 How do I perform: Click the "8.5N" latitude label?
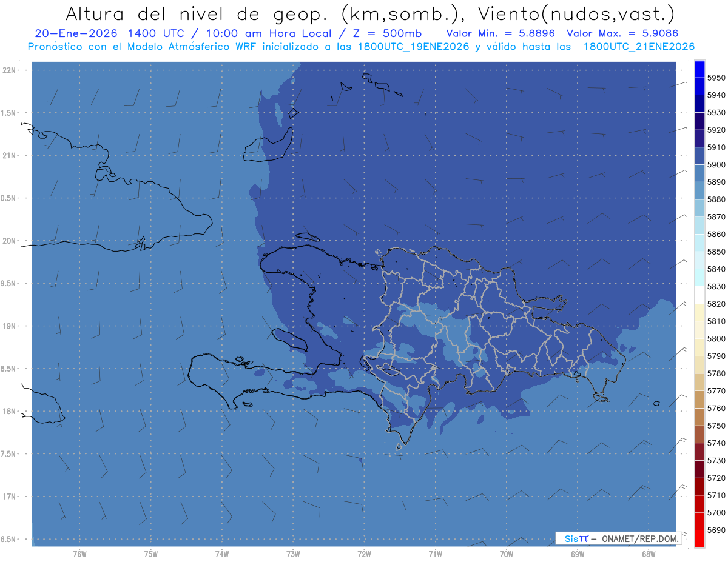pos(9,369)
